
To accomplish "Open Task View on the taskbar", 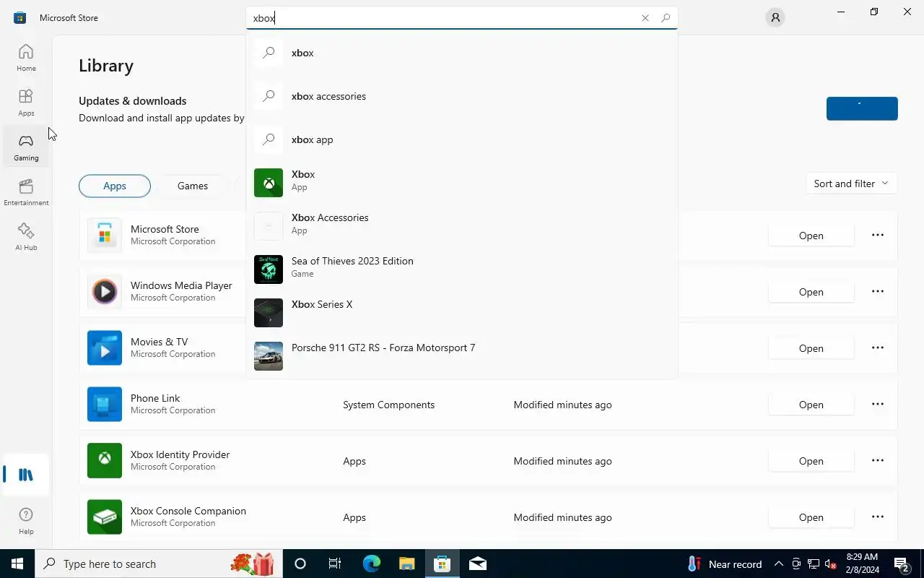I will pos(335,564).
